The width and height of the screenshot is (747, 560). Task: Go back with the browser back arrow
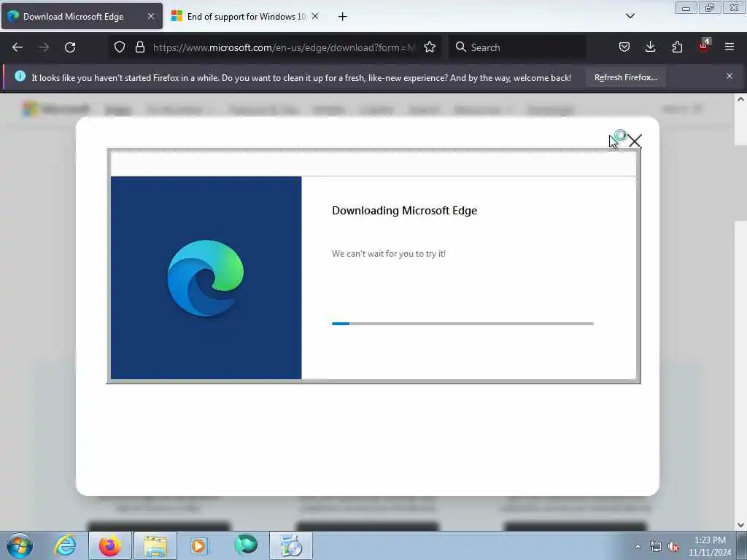tap(18, 47)
